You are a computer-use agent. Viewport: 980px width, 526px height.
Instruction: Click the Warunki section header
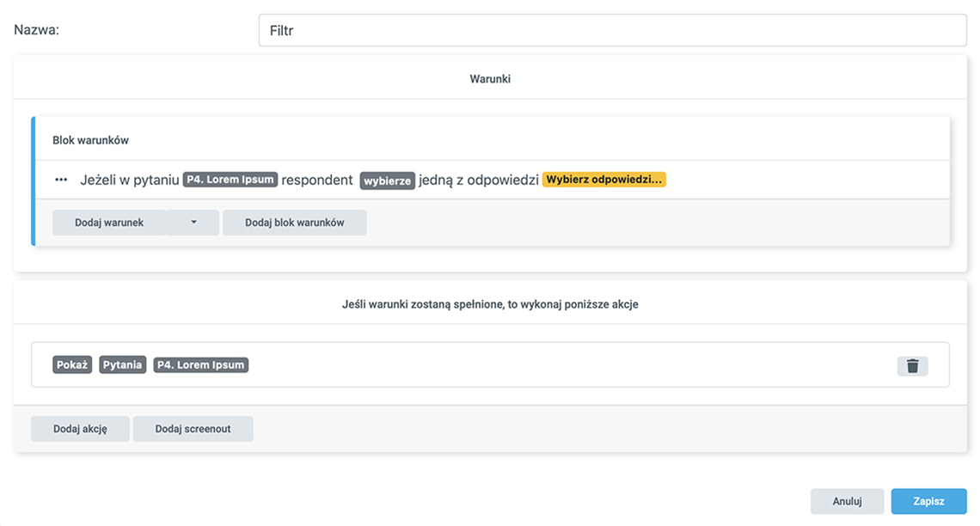tap(490, 79)
